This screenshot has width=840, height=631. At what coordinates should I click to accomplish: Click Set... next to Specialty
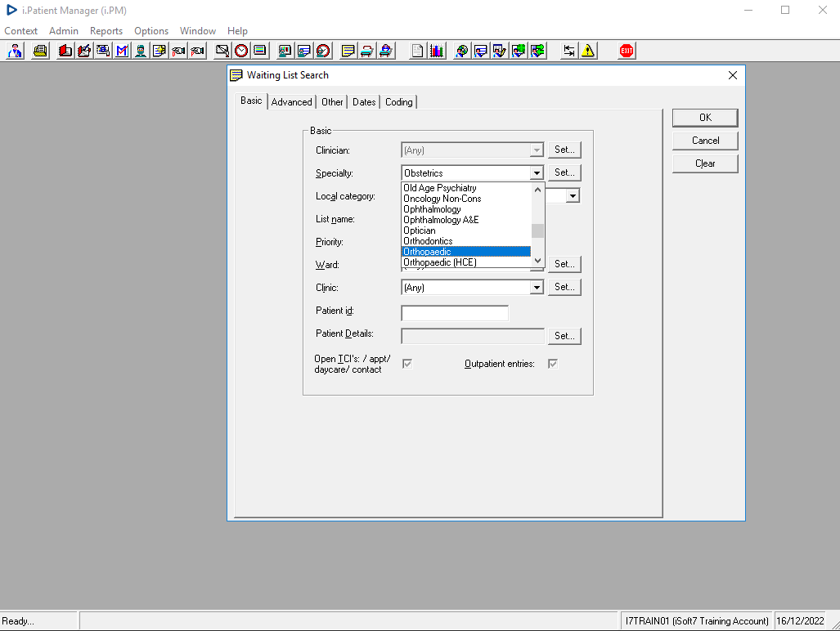point(564,172)
